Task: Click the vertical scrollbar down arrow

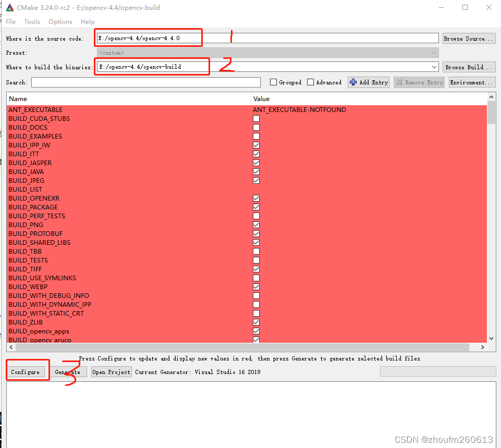Action: 492,339
